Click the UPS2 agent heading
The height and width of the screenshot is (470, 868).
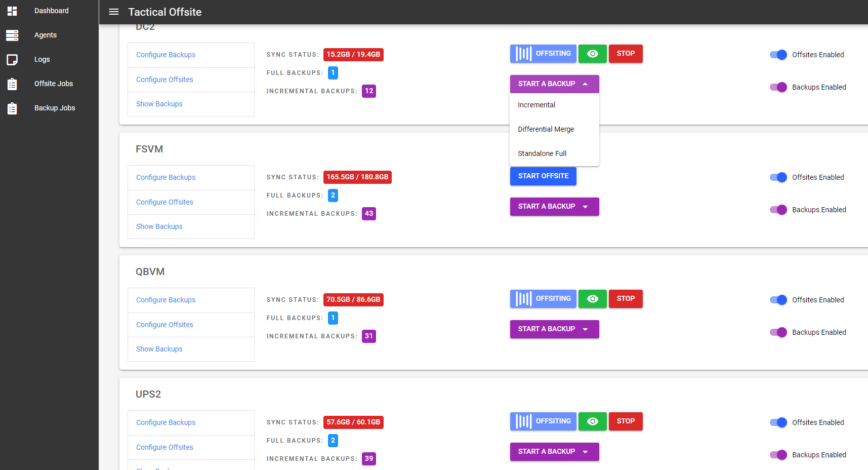(x=148, y=394)
